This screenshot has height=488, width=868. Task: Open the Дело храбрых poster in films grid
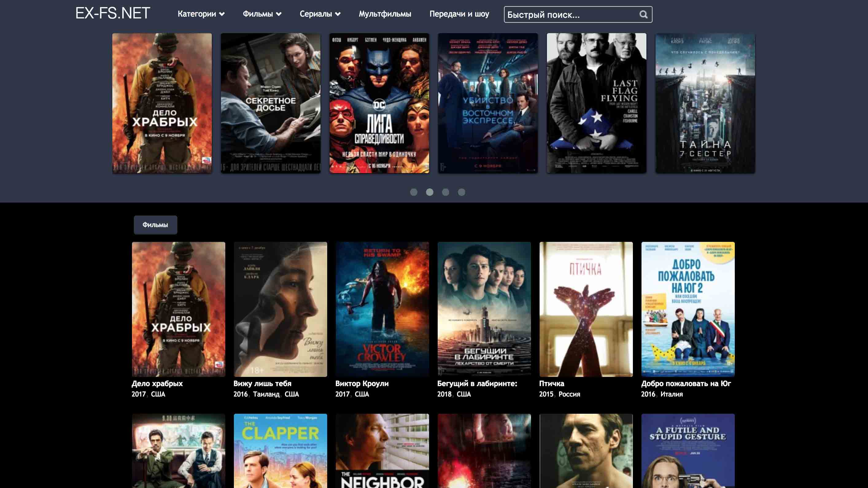pyautogui.click(x=179, y=309)
